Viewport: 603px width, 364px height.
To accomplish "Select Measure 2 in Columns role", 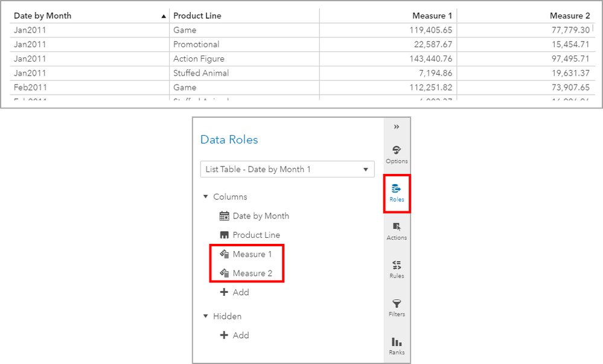I will tap(252, 273).
